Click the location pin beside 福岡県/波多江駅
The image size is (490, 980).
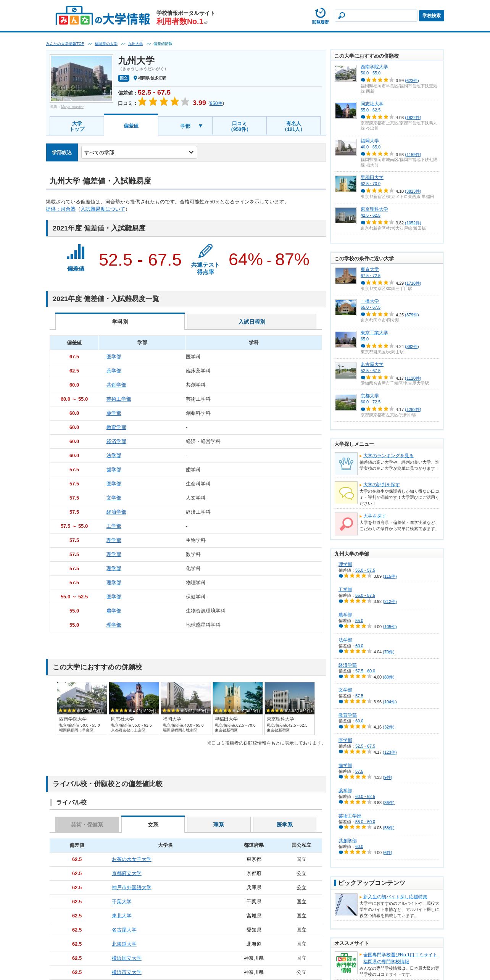135,78
